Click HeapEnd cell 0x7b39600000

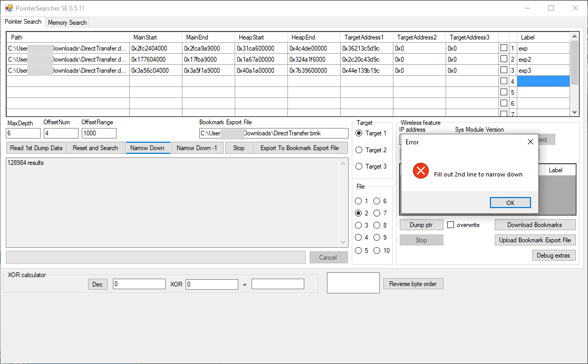pos(314,71)
